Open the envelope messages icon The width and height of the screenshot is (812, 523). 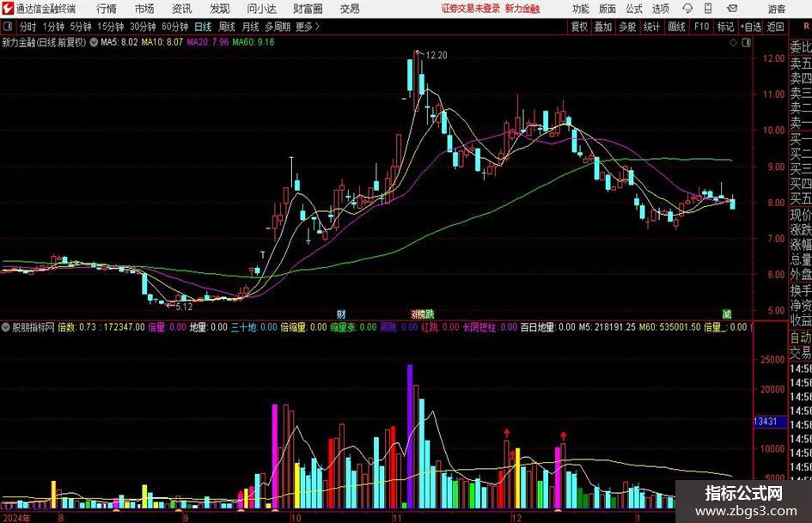[x=732, y=9]
